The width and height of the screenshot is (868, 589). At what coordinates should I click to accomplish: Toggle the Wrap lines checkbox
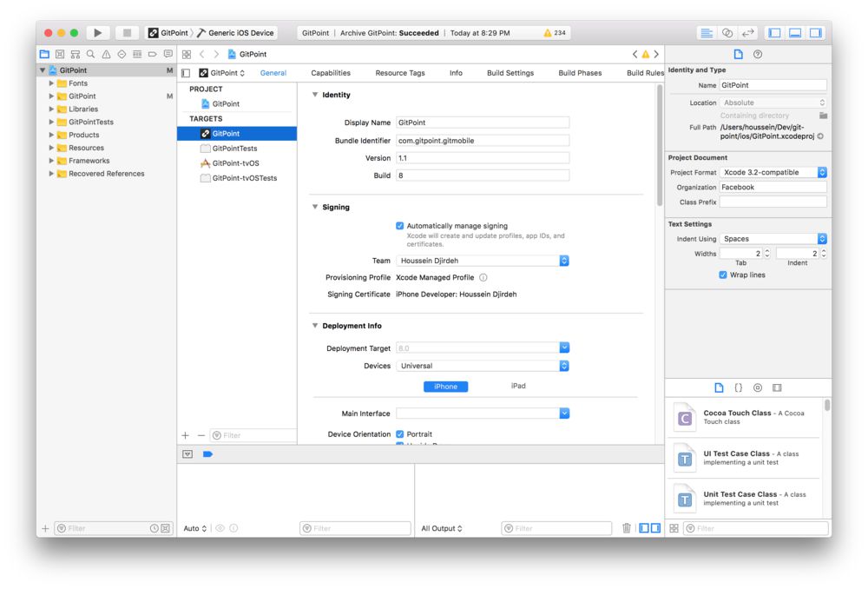click(722, 275)
